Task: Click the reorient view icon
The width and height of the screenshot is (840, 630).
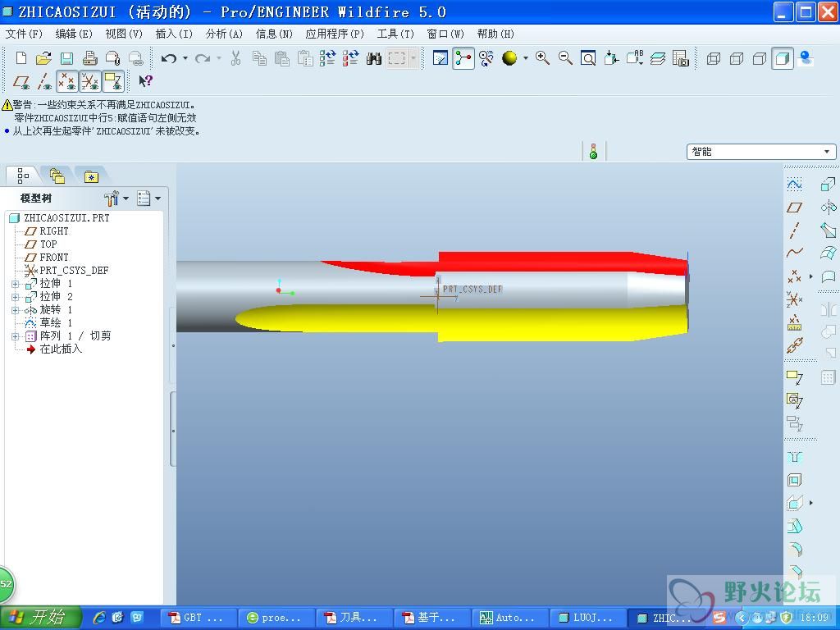Action: pyautogui.click(x=611, y=58)
